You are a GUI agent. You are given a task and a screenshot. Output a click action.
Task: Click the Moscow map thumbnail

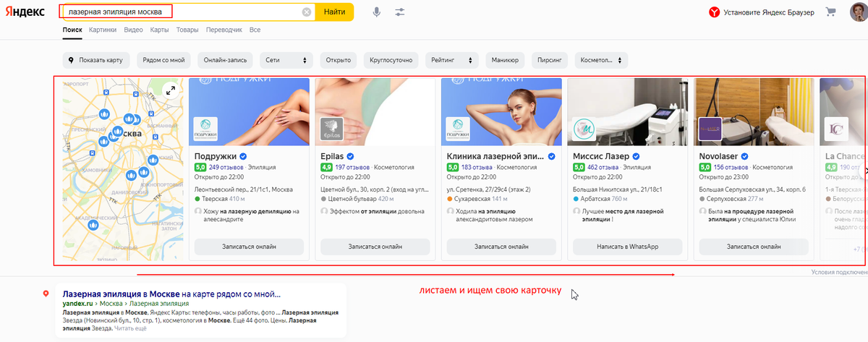coord(122,168)
